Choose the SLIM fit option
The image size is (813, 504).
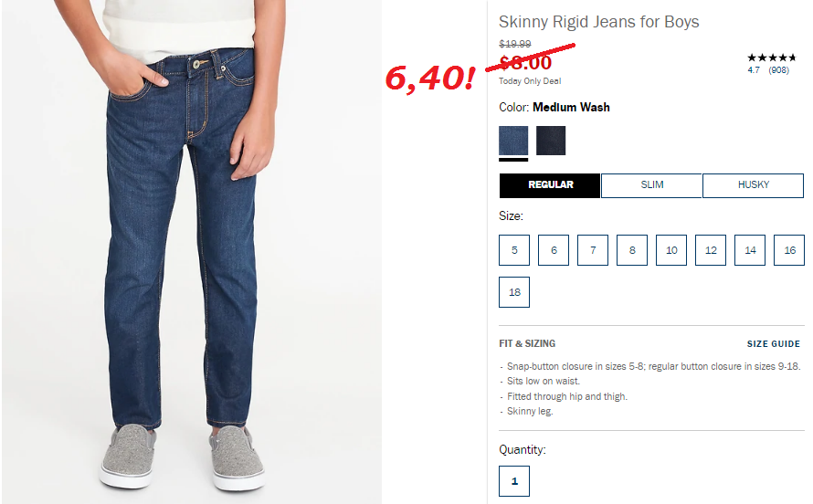(x=651, y=185)
